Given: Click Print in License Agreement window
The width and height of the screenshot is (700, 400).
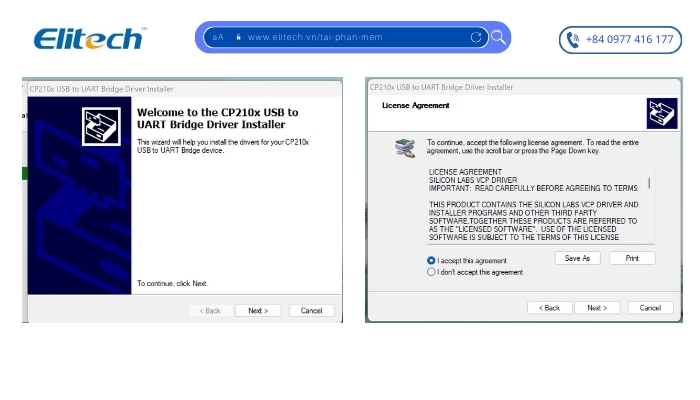Looking at the screenshot, I should [632, 258].
